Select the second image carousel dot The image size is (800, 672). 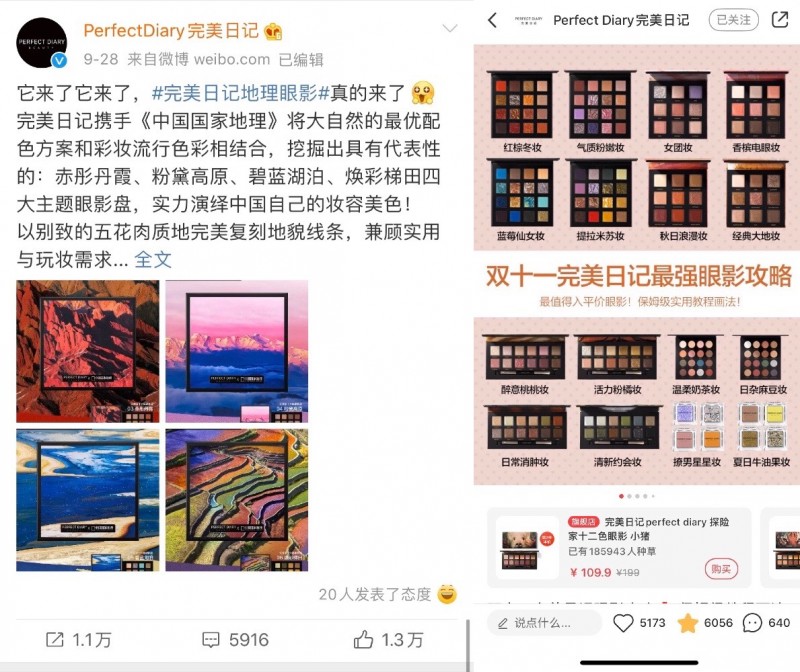(x=629, y=496)
